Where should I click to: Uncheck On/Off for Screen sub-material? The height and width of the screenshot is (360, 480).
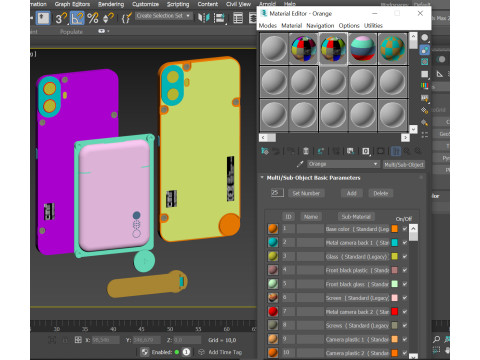coord(405,298)
